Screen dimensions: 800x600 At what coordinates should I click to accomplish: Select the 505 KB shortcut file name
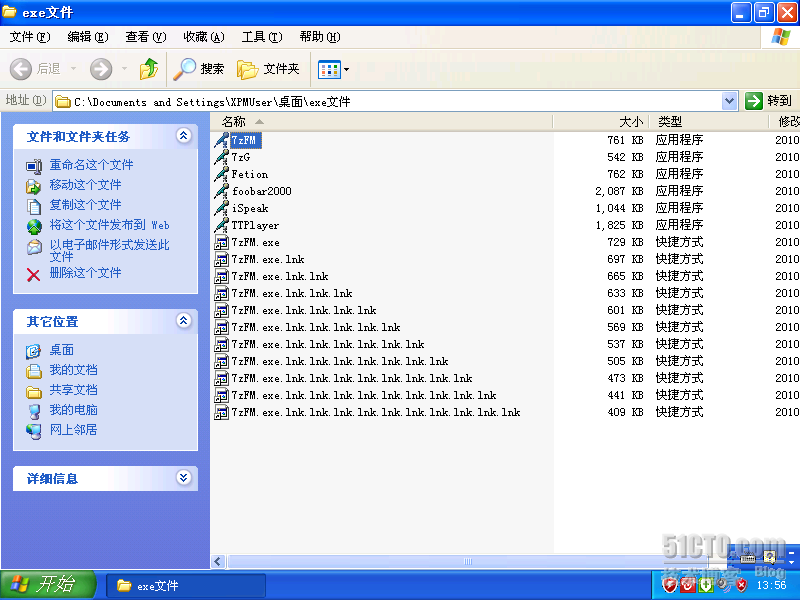coord(340,361)
